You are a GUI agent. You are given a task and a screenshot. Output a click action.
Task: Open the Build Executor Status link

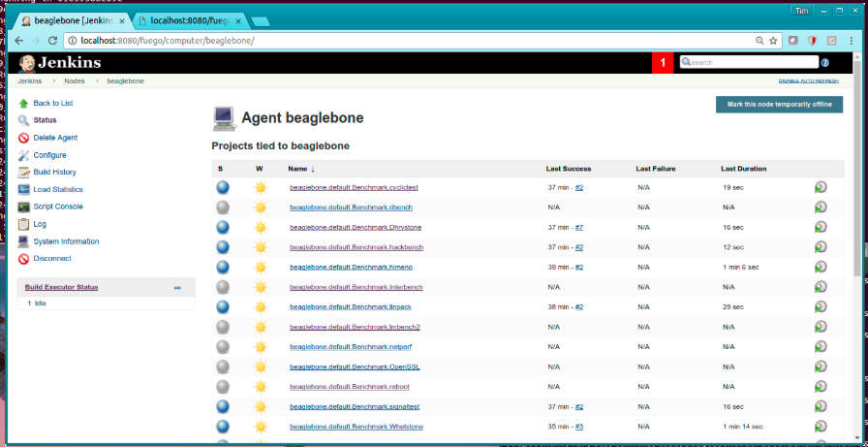tap(61, 287)
